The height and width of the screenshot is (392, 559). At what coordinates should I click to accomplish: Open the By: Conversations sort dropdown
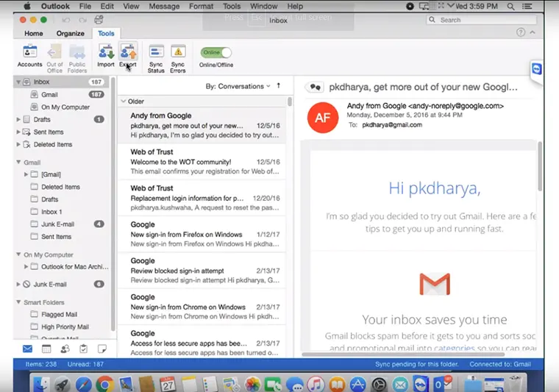coord(238,86)
